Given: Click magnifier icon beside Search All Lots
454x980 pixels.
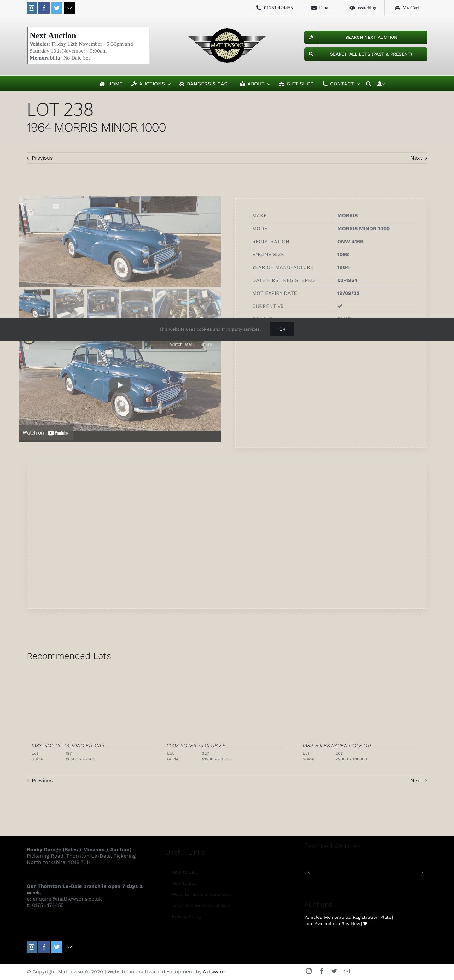Looking at the screenshot, I should [x=311, y=54].
